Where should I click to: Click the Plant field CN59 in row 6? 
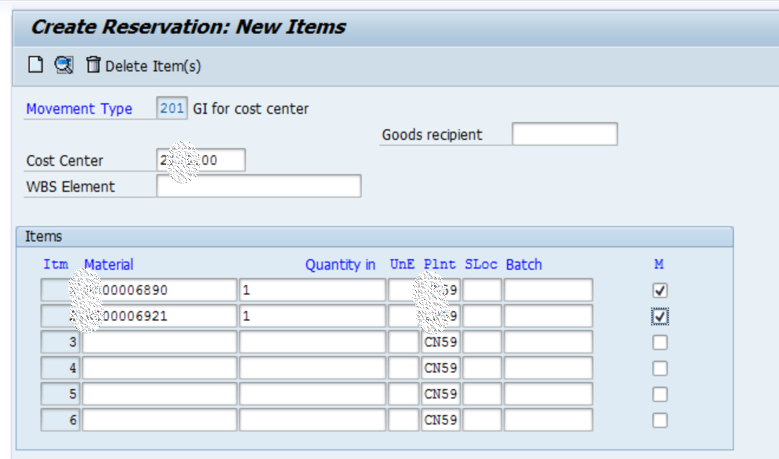[441, 420]
